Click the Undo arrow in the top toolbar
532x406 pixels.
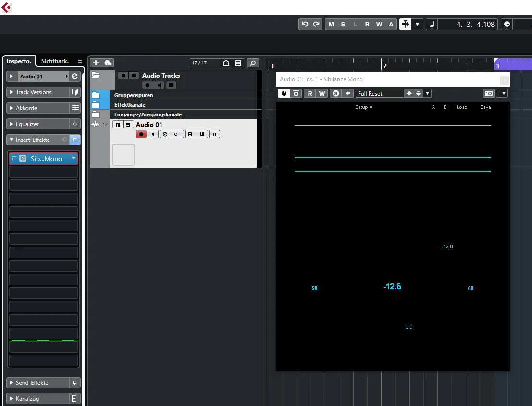click(x=305, y=24)
